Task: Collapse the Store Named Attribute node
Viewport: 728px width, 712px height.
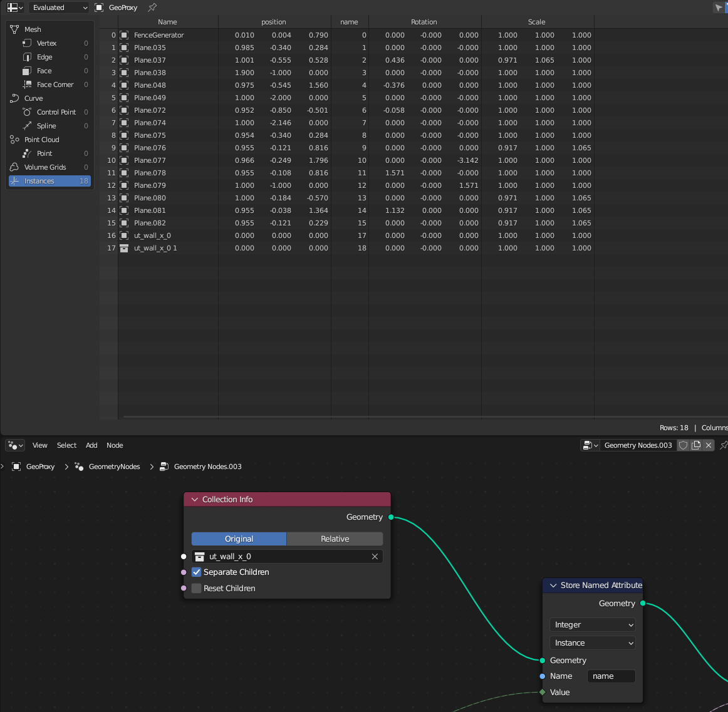Action: (x=553, y=586)
